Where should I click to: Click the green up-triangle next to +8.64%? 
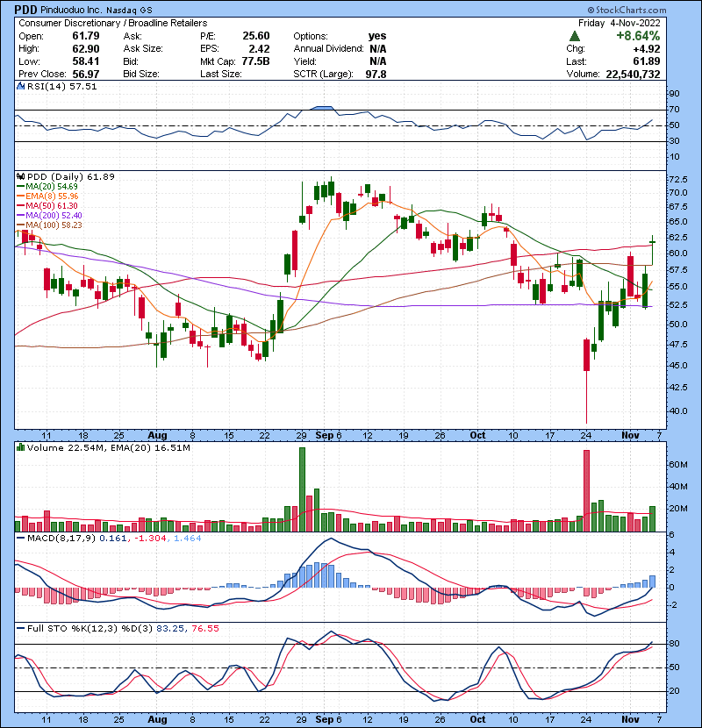(574, 36)
